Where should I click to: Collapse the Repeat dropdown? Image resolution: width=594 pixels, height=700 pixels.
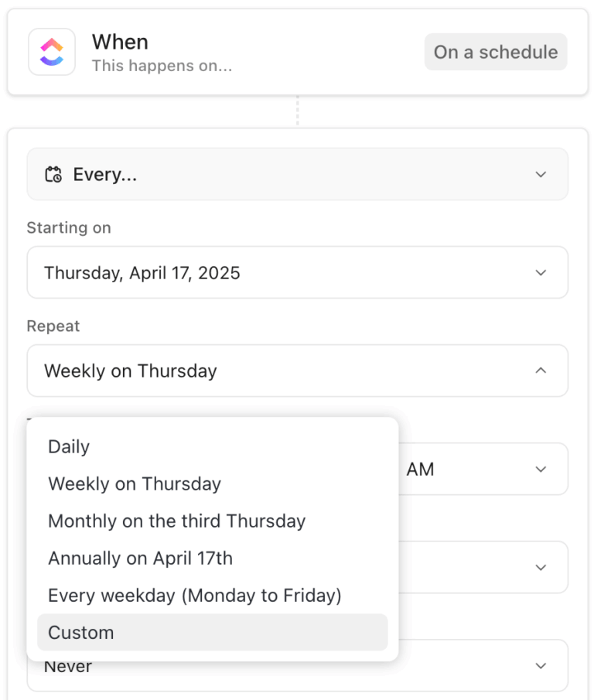pos(541,370)
